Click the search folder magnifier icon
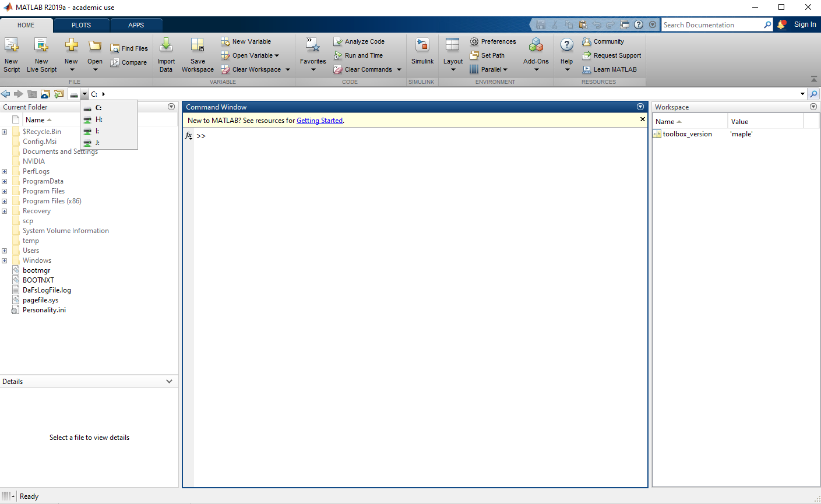 (814, 94)
